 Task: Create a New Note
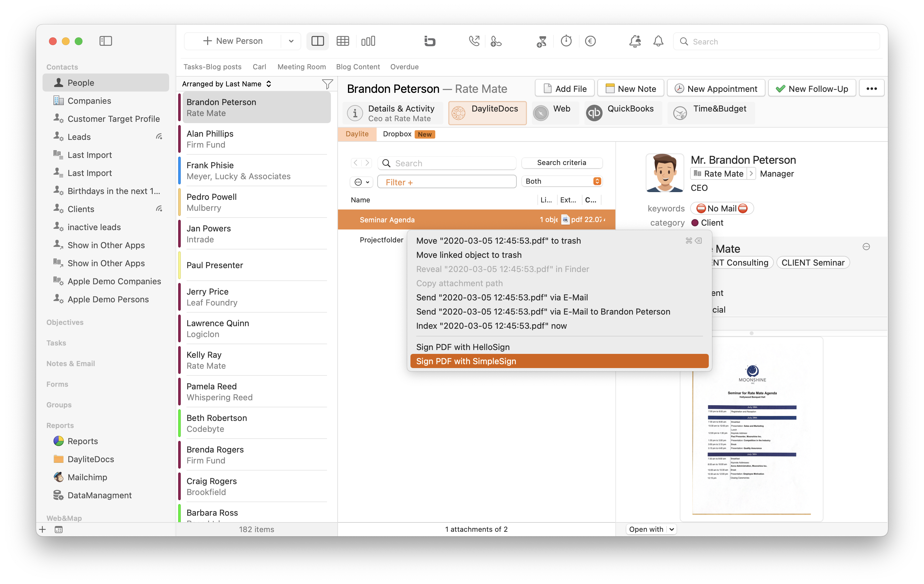pyautogui.click(x=630, y=89)
